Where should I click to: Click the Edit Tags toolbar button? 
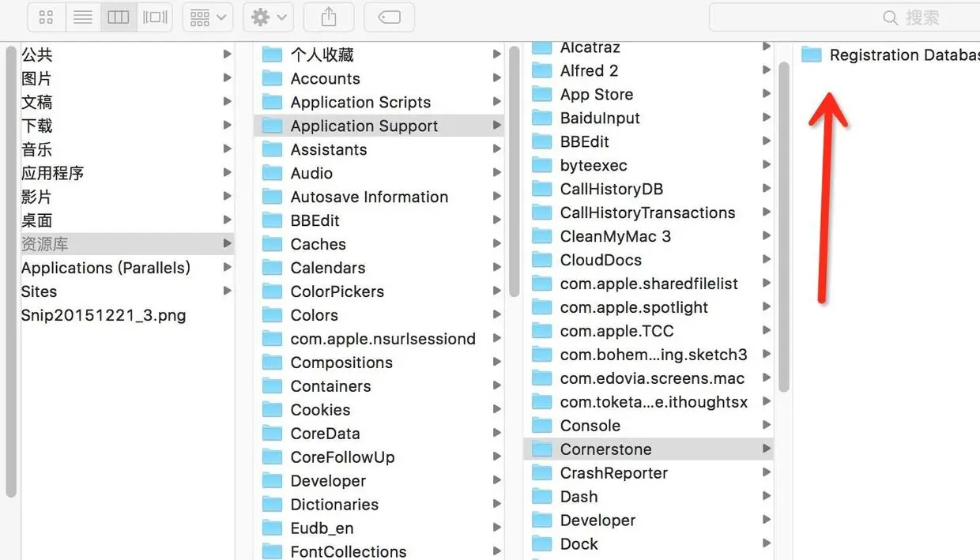coord(389,17)
